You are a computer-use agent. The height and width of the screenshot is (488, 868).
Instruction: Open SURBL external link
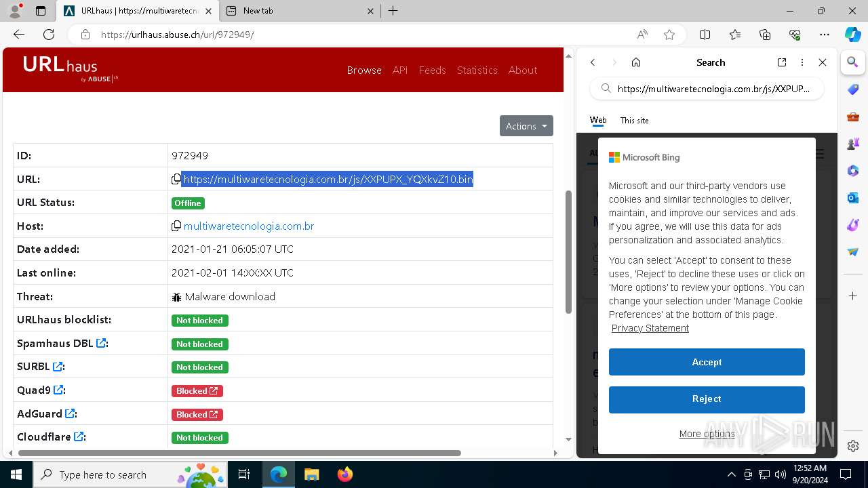point(58,367)
